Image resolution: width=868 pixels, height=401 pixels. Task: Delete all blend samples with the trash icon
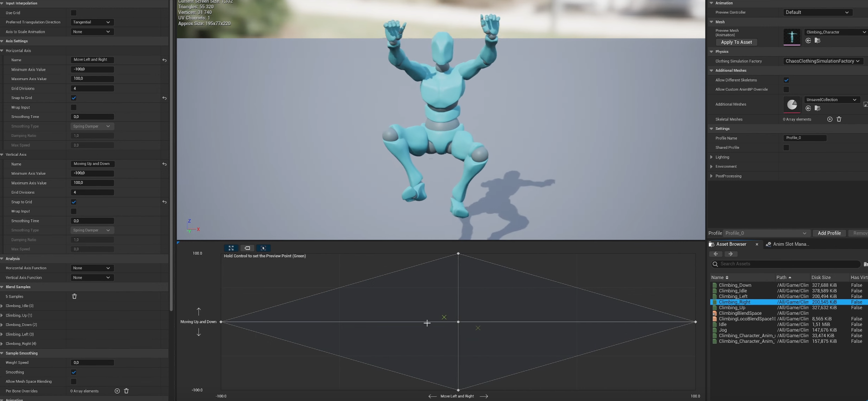pyautogui.click(x=74, y=296)
